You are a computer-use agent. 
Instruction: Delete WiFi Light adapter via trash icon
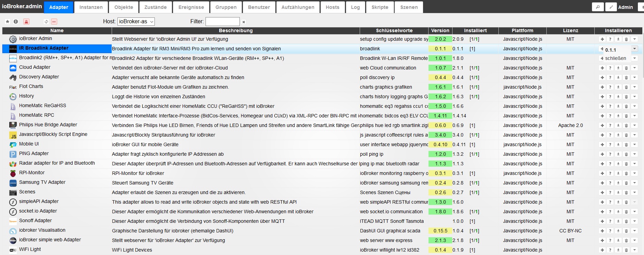626,250
